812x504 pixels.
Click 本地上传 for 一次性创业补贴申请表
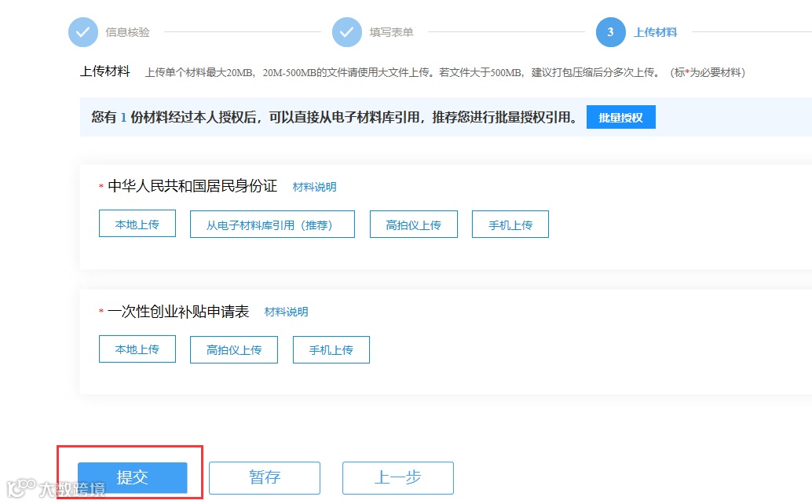point(137,349)
